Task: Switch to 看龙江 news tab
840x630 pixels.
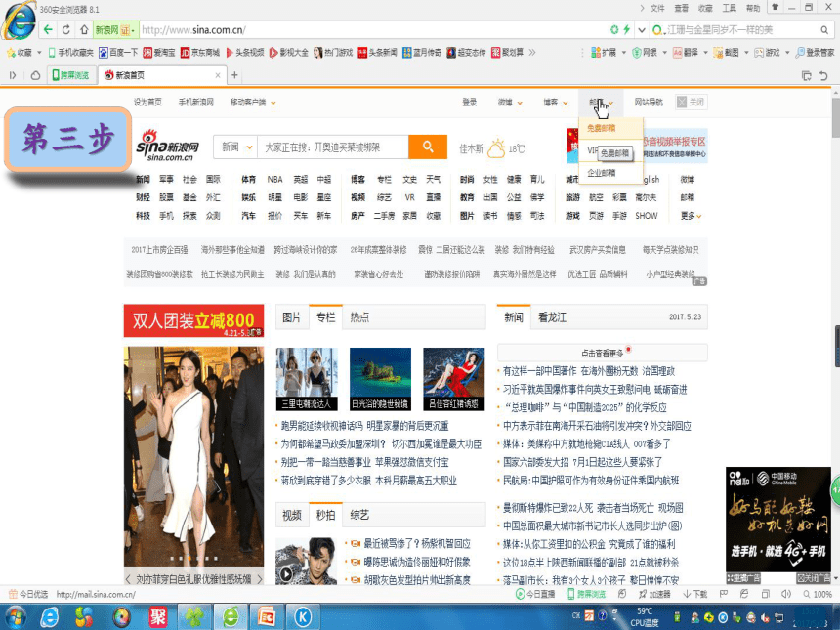Action: [552, 317]
